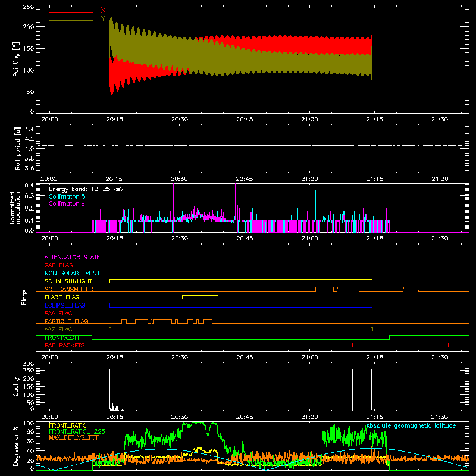Click the FRONT_RATIO_1225 legend entry
476x476 pixels.
point(77,431)
